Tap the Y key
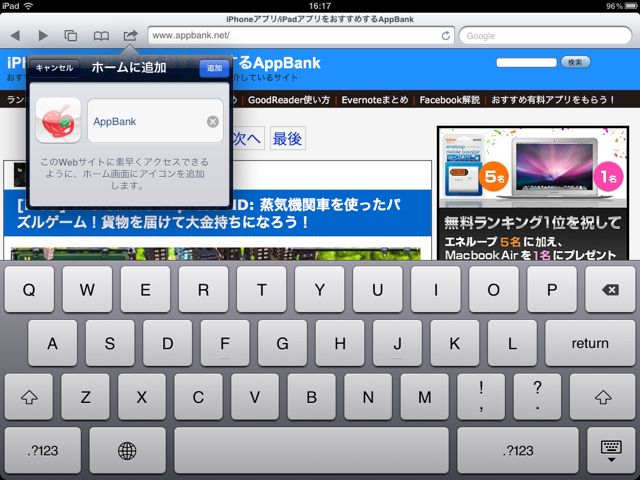Viewport: 640px width, 480px height. pos(320,289)
